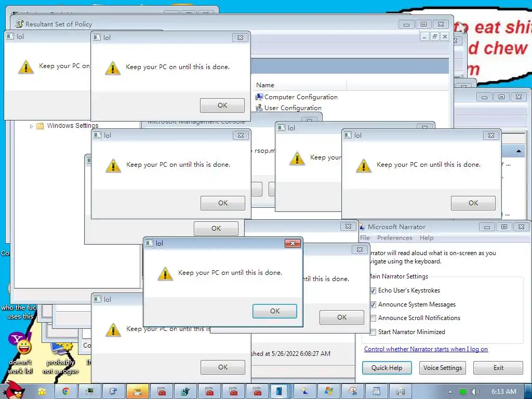The image size is (532, 399).
Task: Click OK in lol dialog directly above Narrator window
Action: [x=473, y=203]
